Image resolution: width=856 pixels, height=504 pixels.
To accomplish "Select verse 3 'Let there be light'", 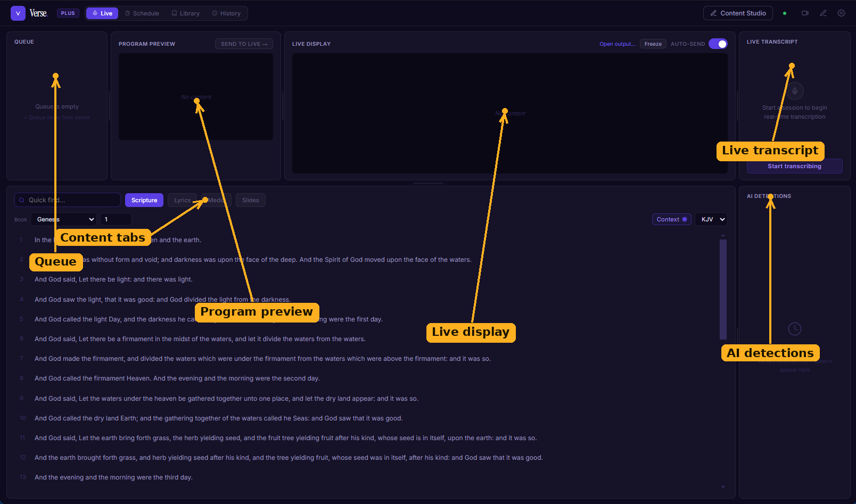I will click(x=367, y=279).
